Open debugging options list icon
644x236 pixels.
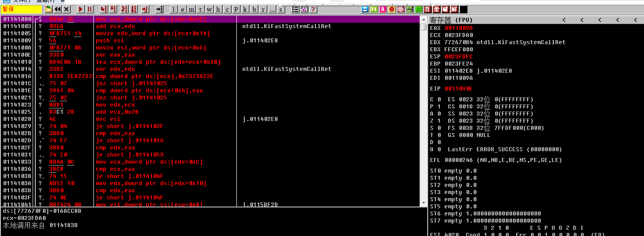[x=295, y=9]
